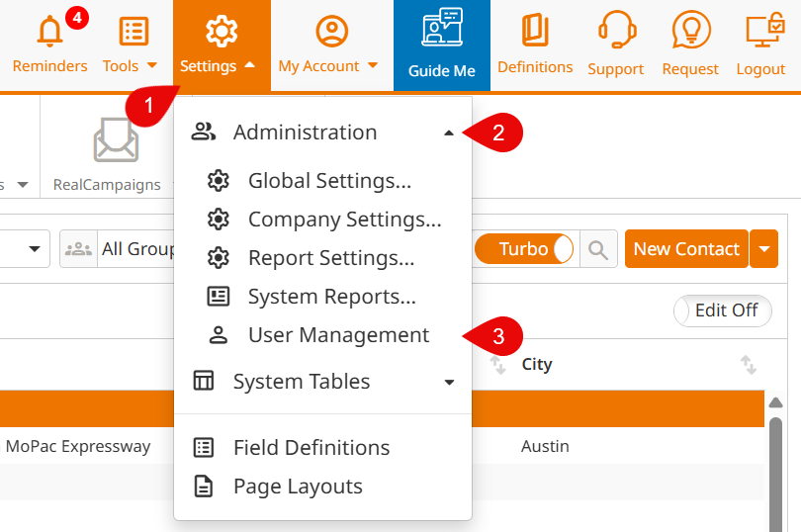Image resolution: width=801 pixels, height=532 pixels.
Task: Click the City column header
Action: click(537, 364)
